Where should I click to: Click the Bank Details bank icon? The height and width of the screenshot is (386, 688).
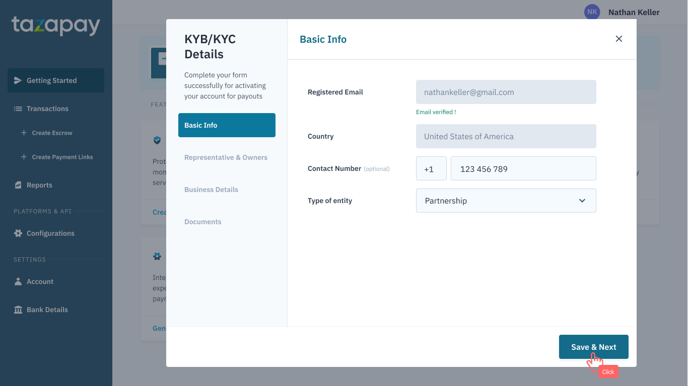point(18,310)
